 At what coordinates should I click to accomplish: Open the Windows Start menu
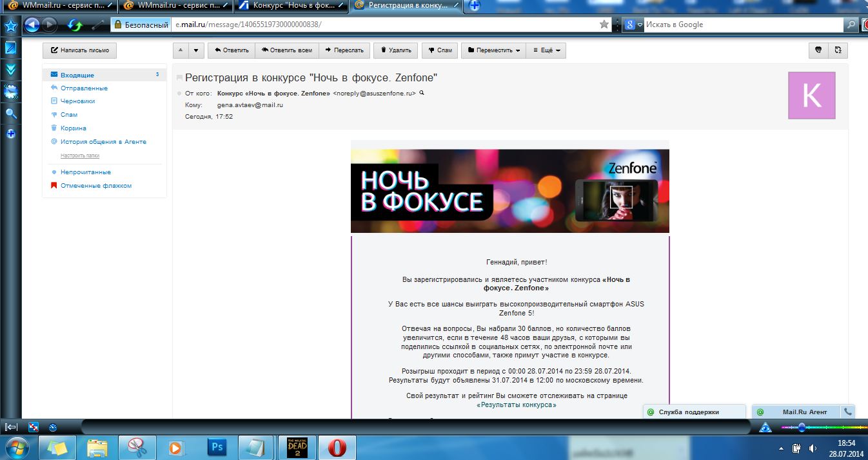(17, 447)
